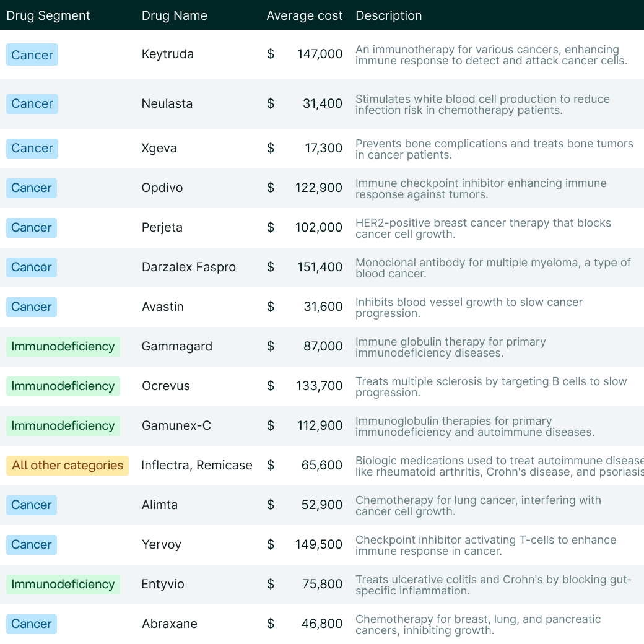The image size is (644, 644).
Task: Click the Cancer tag in Xgeva row
Action: pos(32,148)
